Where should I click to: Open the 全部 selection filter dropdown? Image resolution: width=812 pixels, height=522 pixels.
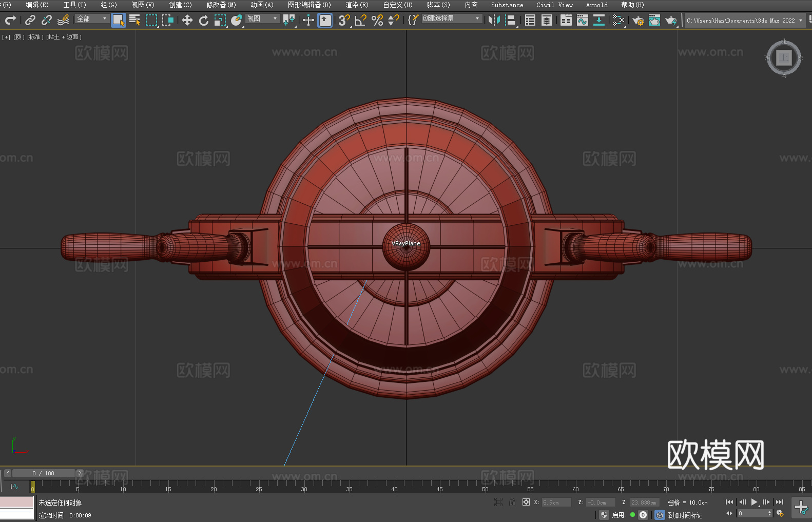[x=92, y=19]
